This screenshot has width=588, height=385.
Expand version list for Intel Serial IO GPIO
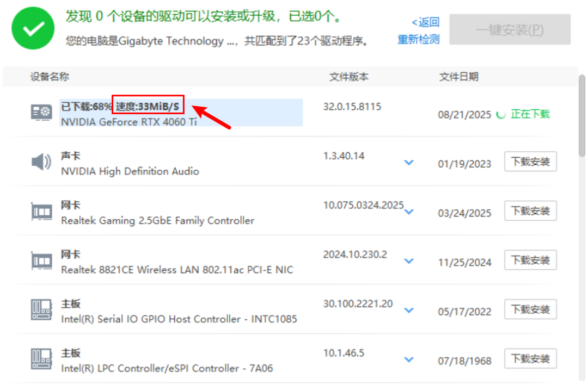409,310
